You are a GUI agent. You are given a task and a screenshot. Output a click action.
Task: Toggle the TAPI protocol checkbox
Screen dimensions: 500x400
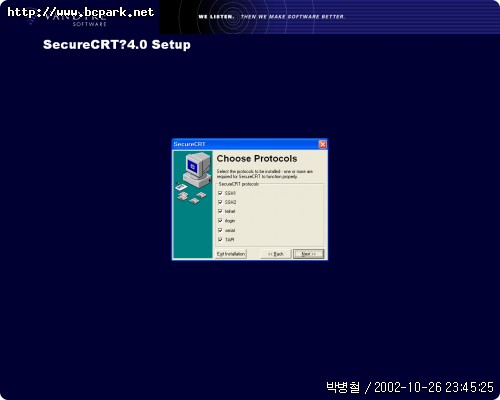[220, 239]
